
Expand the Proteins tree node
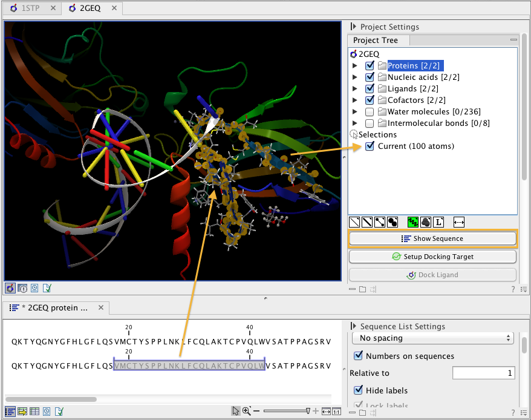click(x=355, y=66)
